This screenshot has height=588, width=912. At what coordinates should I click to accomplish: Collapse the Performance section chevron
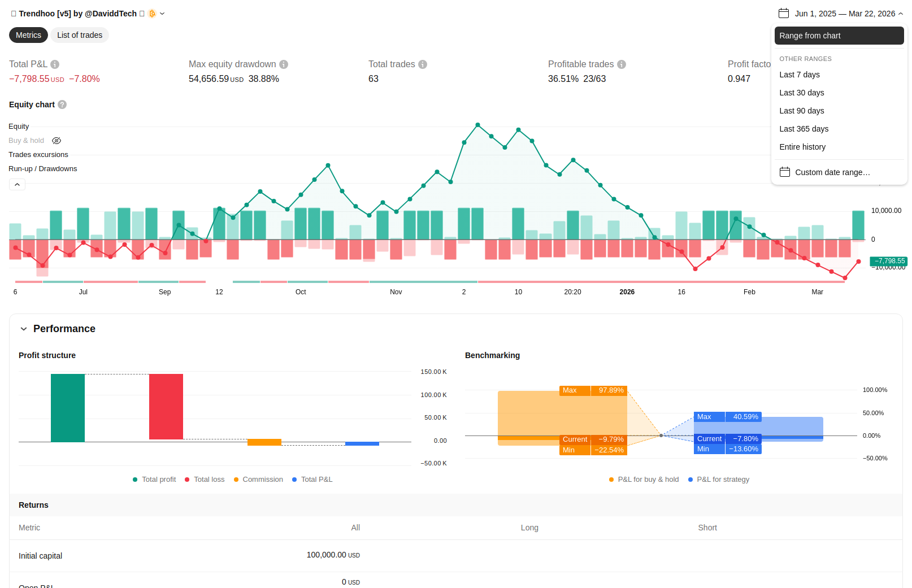click(24, 329)
